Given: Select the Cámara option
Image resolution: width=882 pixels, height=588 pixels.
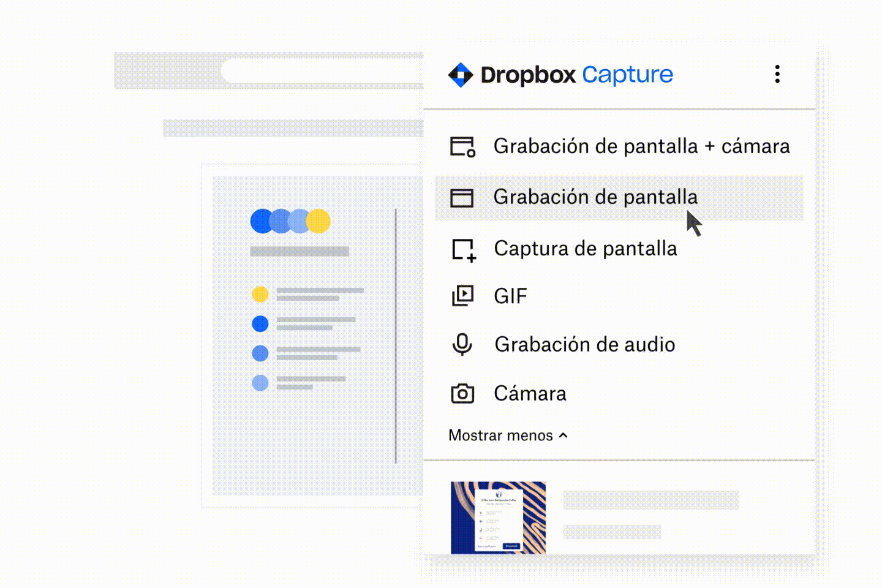Looking at the screenshot, I should click(x=530, y=393).
